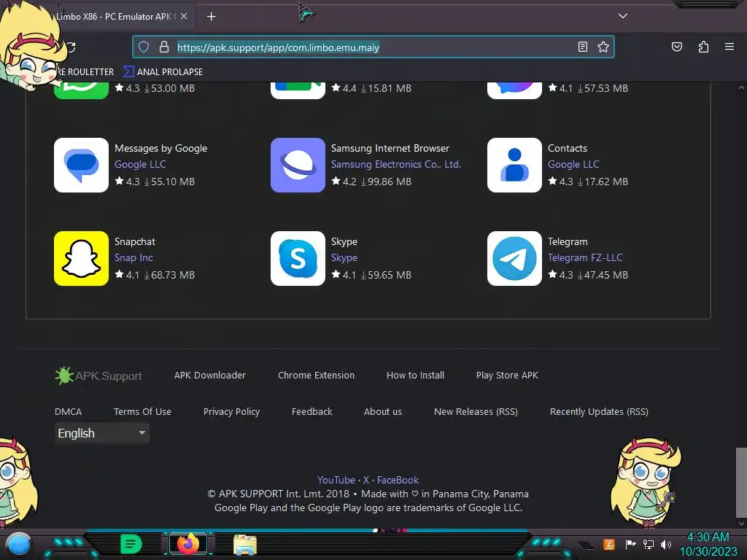Open How to Install link
The height and width of the screenshot is (560, 747).
pyautogui.click(x=415, y=376)
